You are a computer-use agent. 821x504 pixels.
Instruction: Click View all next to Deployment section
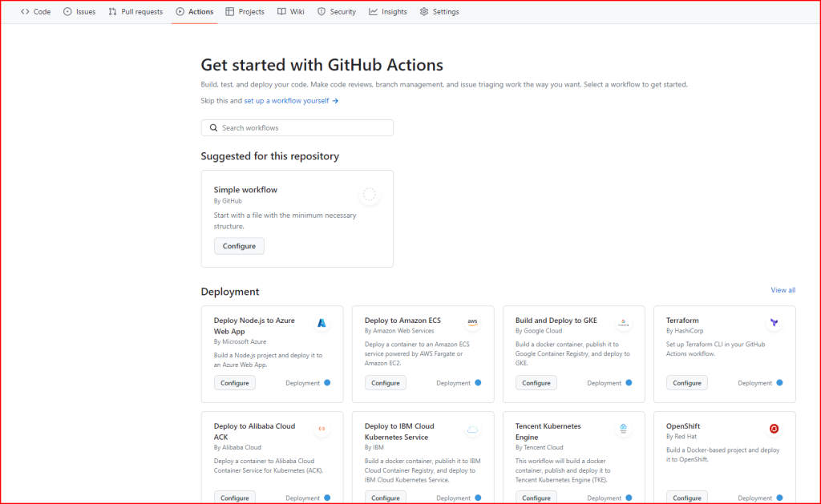tap(783, 289)
